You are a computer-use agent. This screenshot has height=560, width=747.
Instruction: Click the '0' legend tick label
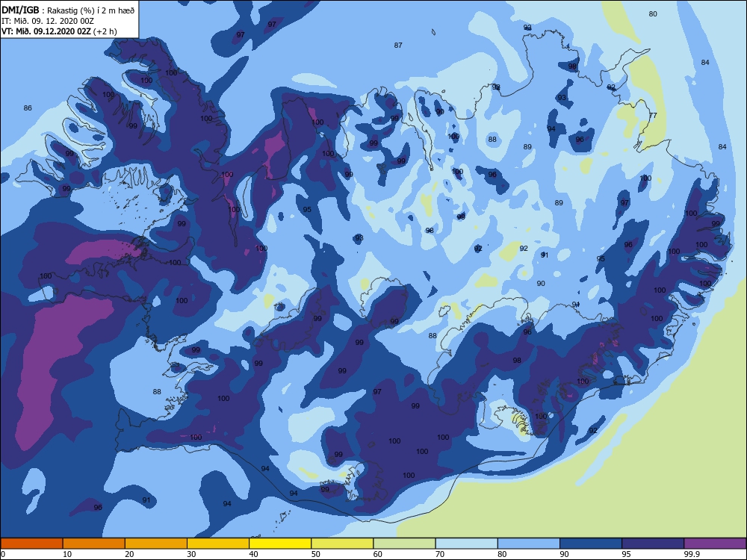point(3,554)
